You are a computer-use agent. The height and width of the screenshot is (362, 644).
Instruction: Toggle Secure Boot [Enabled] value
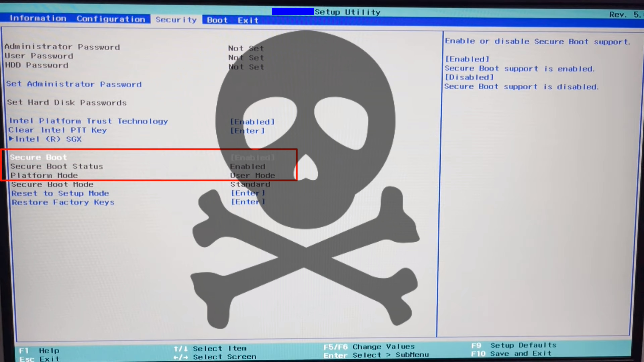coord(253,158)
